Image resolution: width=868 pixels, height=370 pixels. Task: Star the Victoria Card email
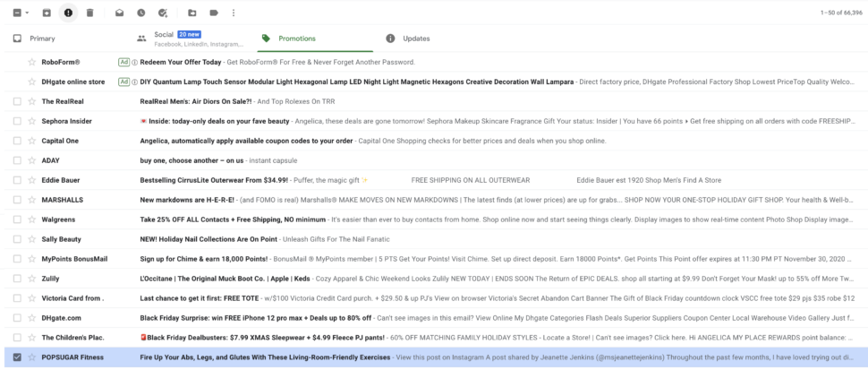32,298
